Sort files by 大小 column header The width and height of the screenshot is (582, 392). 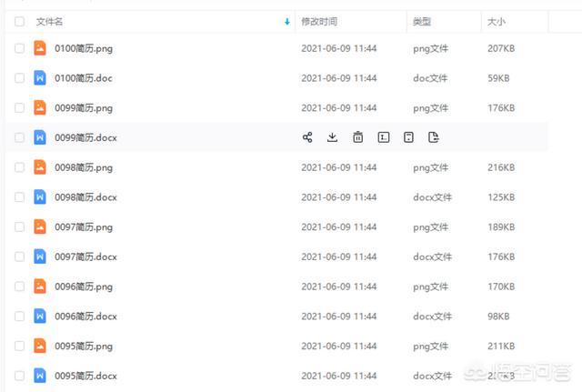(497, 21)
